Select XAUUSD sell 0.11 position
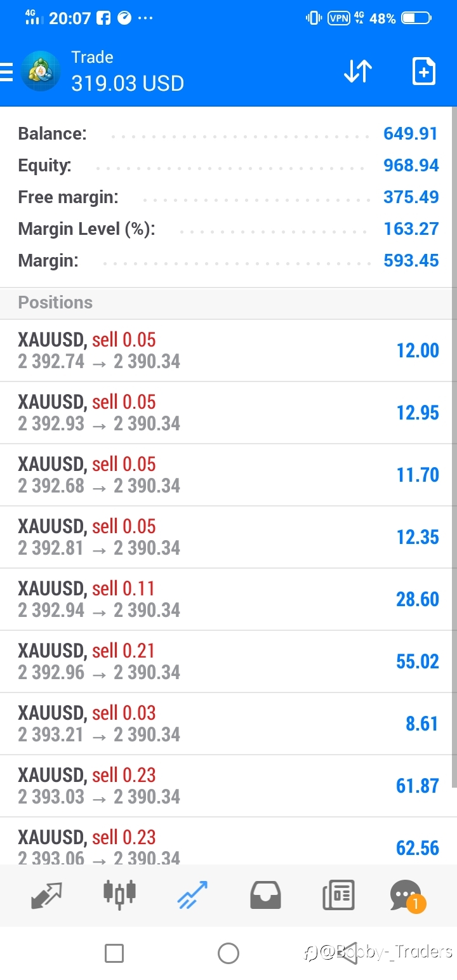457x980 pixels. (x=228, y=599)
